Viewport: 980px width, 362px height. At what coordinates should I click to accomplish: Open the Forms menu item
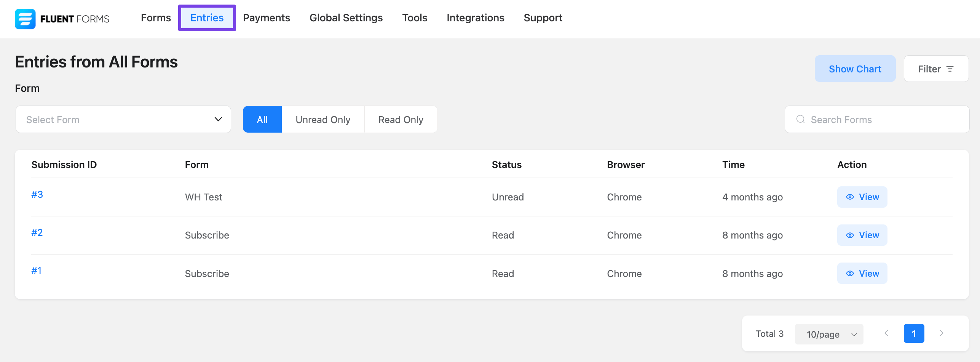click(156, 18)
